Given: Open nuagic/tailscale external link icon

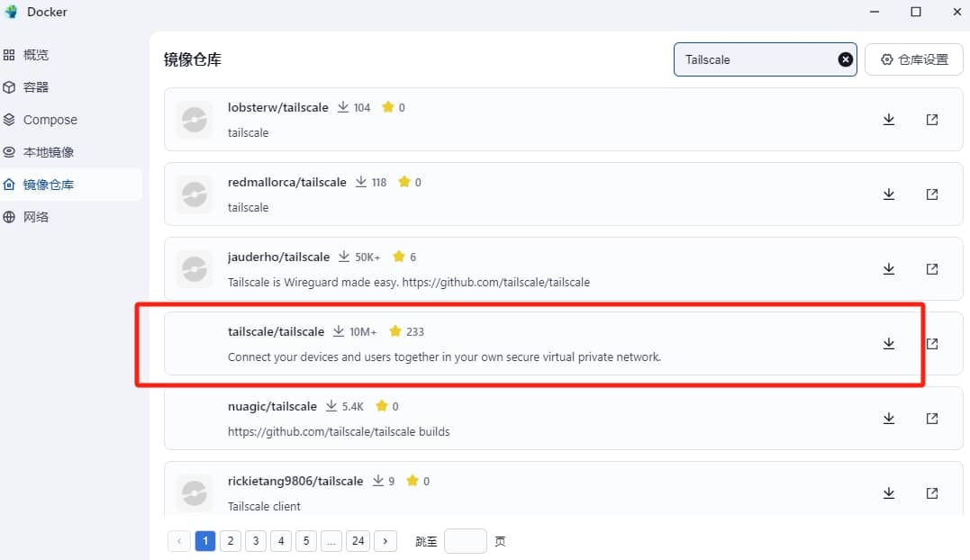Looking at the screenshot, I should (931, 419).
